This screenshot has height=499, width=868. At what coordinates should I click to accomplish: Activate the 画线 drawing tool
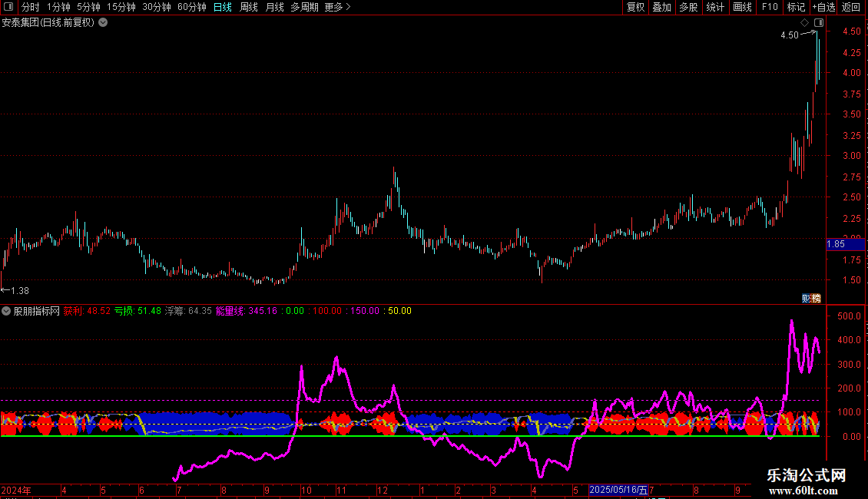click(x=742, y=7)
